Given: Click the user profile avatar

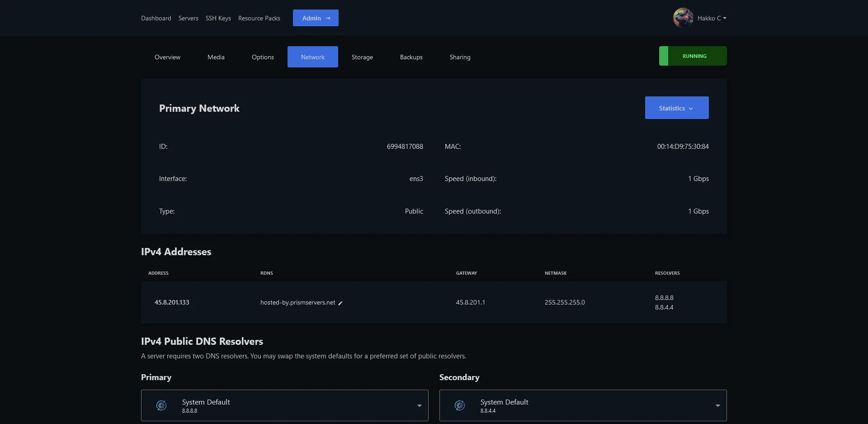Looking at the screenshot, I should click(x=683, y=18).
